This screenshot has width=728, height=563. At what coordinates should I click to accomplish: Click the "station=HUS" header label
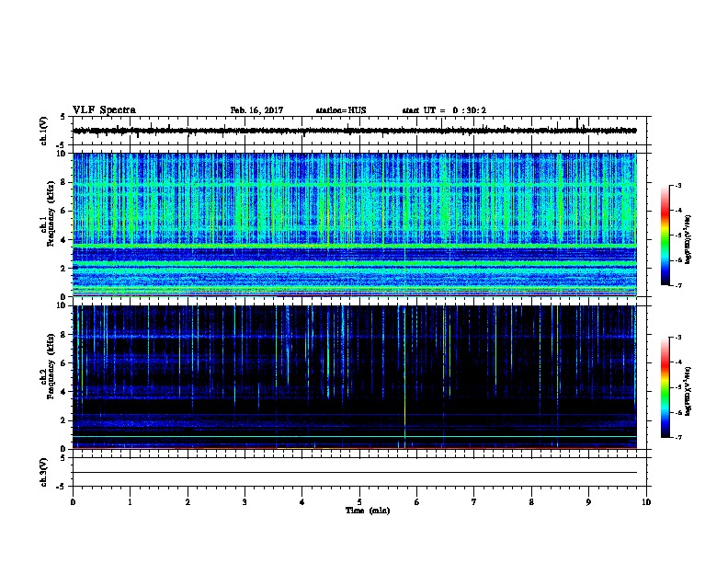click(341, 110)
